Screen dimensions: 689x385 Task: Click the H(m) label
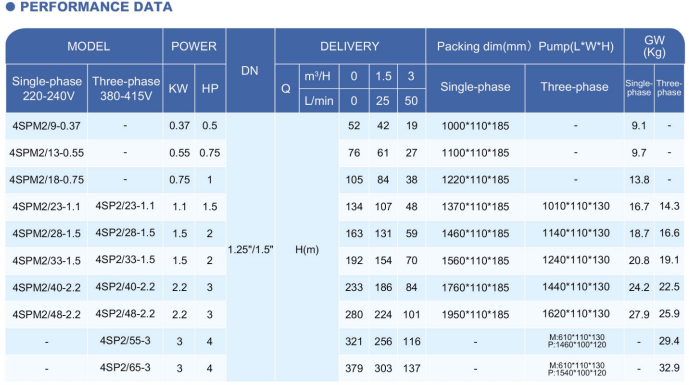click(307, 250)
